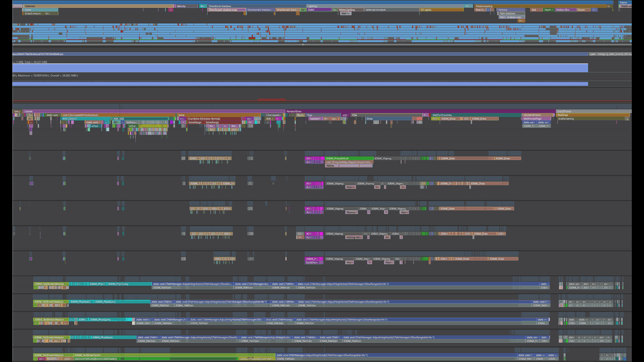644x362 pixels.
Task: Select the Frame block at top
Action: pyautogui.click(x=625, y=2)
